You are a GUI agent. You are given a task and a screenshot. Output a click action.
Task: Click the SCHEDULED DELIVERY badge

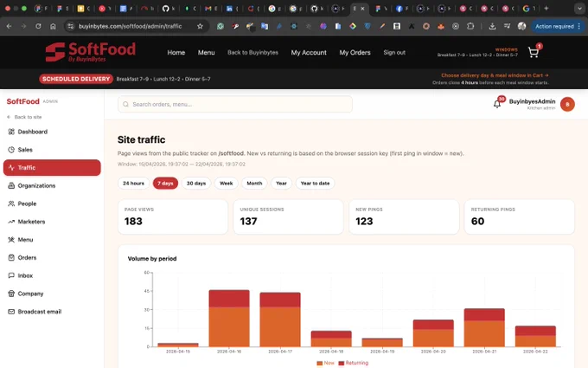(76, 79)
